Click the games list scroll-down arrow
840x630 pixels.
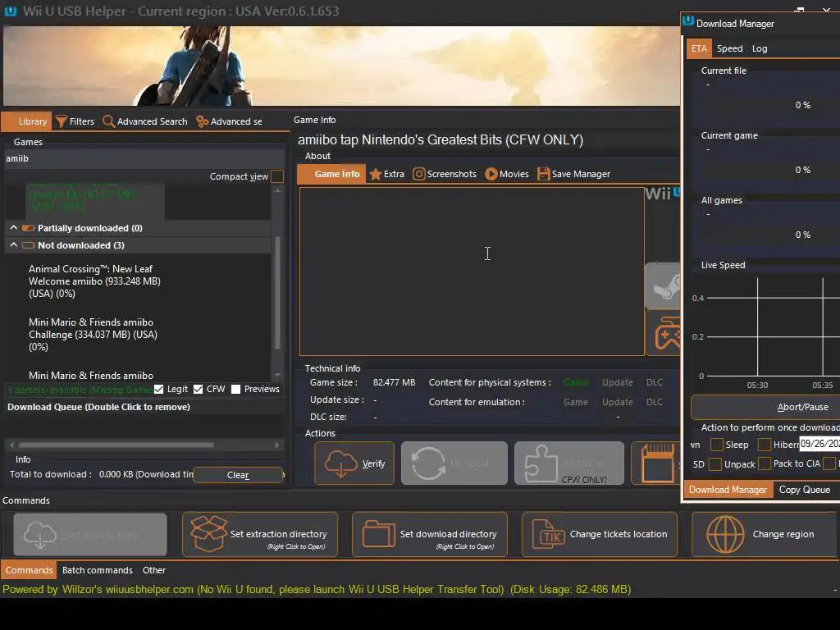277,375
